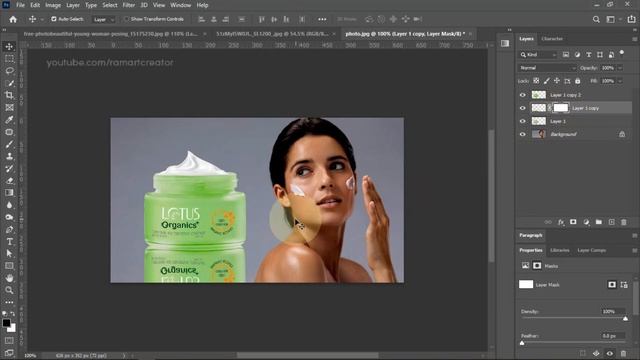640x360 pixels.
Task: Select the Crop tool
Action: click(x=9, y=95)
